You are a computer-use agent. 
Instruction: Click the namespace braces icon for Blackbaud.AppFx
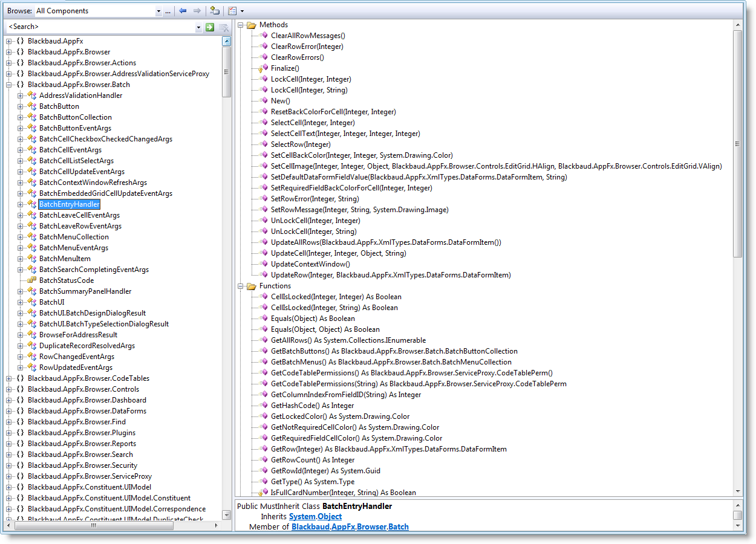tap(20, 41)
